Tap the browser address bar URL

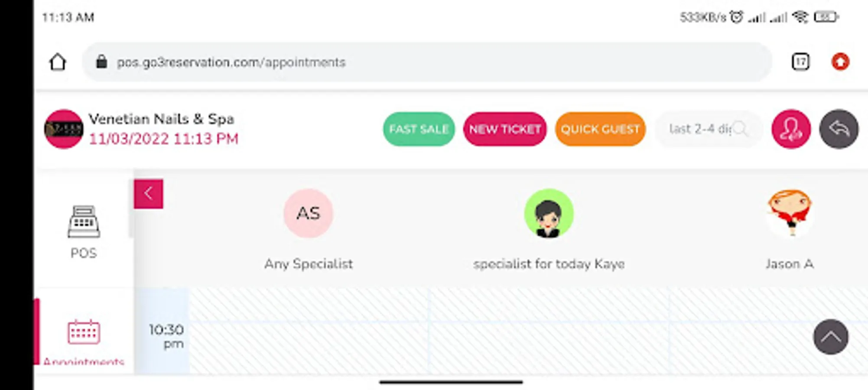(x=231, y=62)
